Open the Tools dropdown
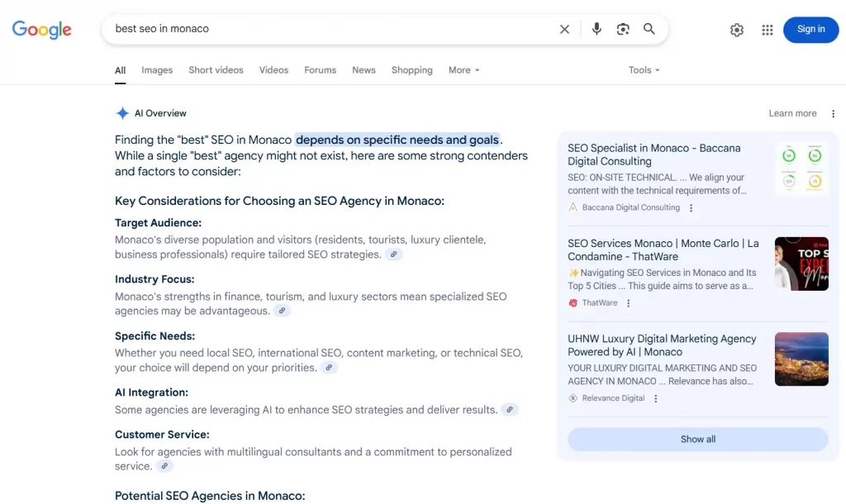The height and width of the screenshot is (504, 846). pos(644,70)
